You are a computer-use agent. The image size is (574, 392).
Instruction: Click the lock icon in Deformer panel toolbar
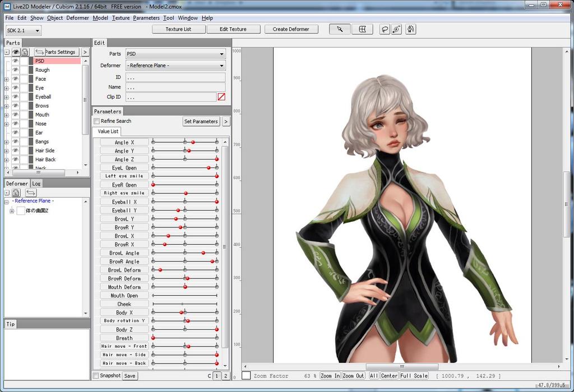point(16,192)
